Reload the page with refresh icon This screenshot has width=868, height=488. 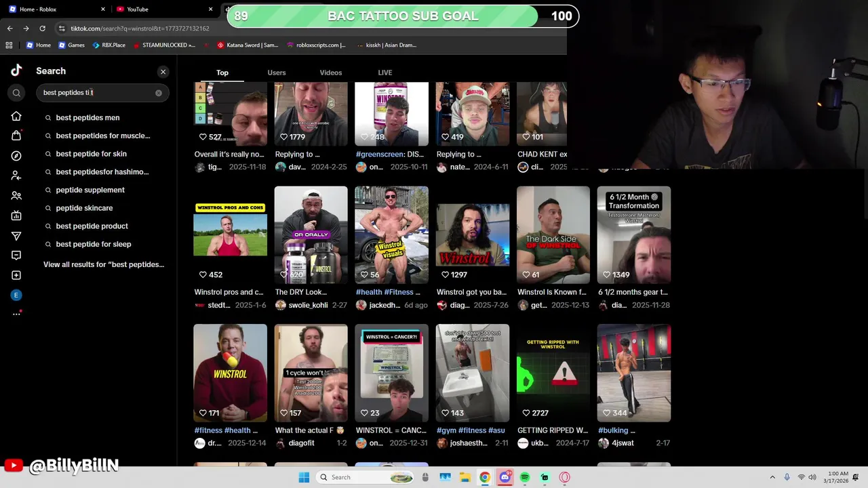[42, 28]
